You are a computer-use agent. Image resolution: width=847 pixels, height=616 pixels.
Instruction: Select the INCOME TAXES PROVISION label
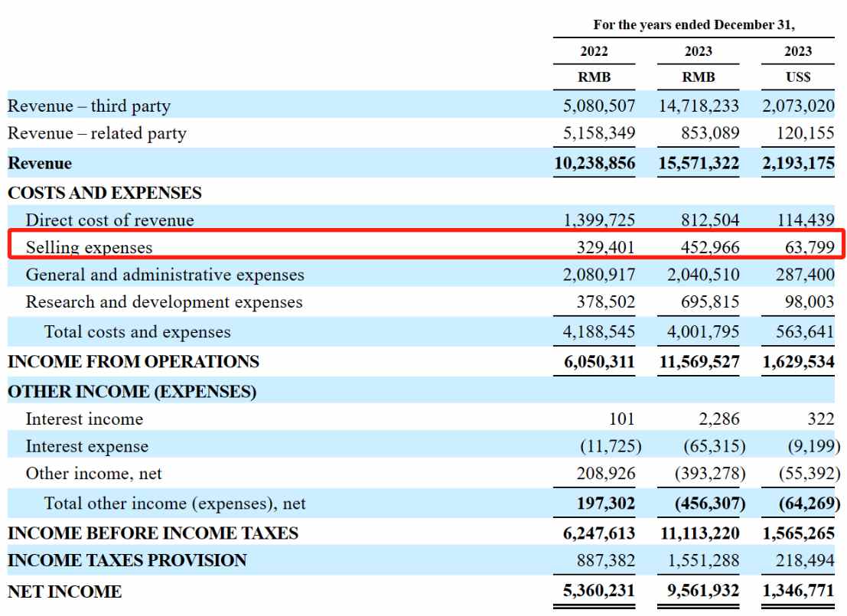coord(127,560)
